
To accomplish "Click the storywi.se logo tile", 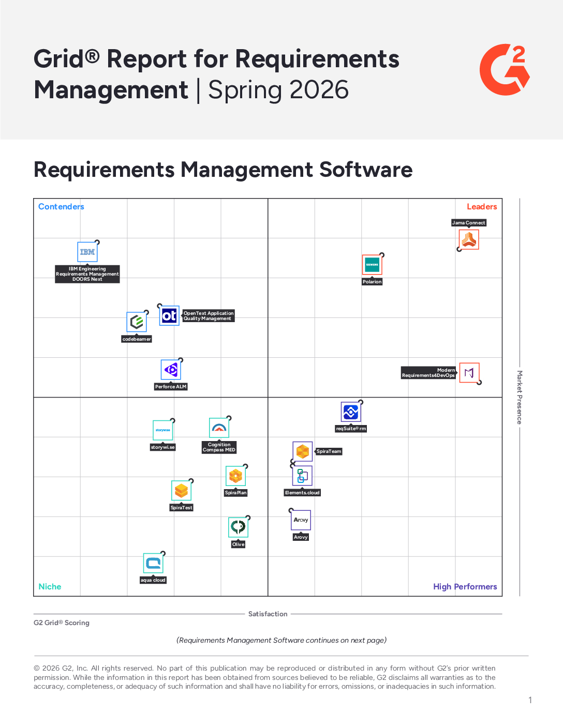I will point(163,430).
